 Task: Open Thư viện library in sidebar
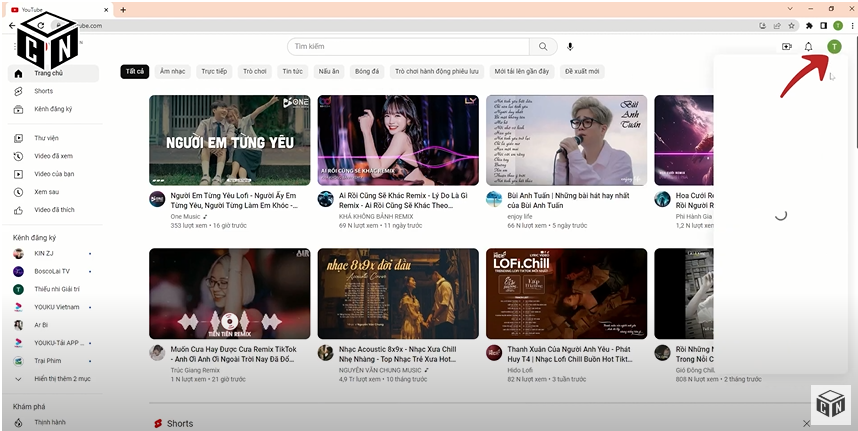coord(46,138)
